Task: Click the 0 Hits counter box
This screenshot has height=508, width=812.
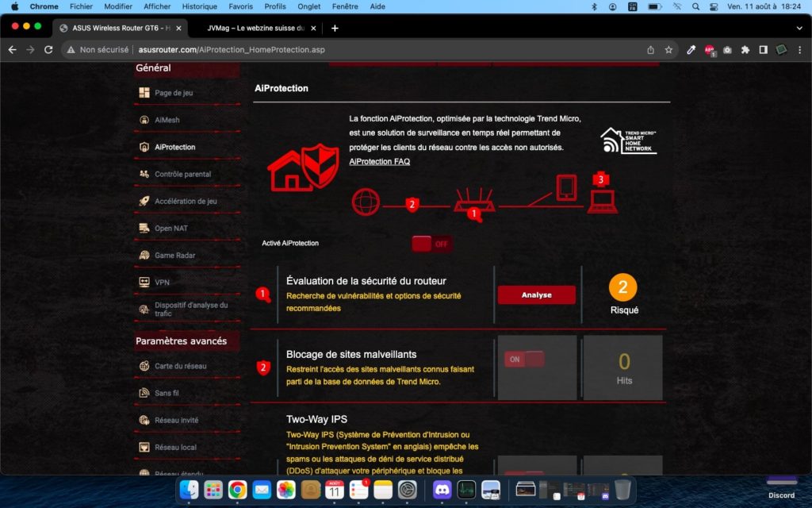Action: 623,368
